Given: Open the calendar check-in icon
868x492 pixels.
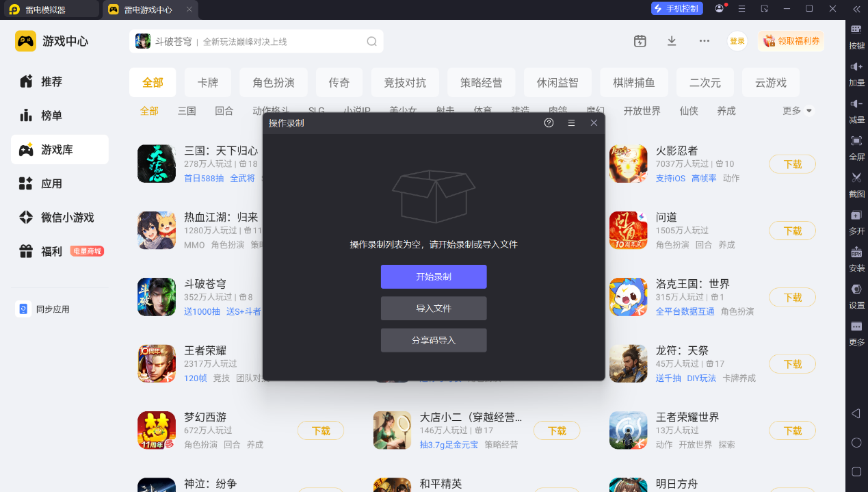Looking at the screenshot, I should click(640, 41).
